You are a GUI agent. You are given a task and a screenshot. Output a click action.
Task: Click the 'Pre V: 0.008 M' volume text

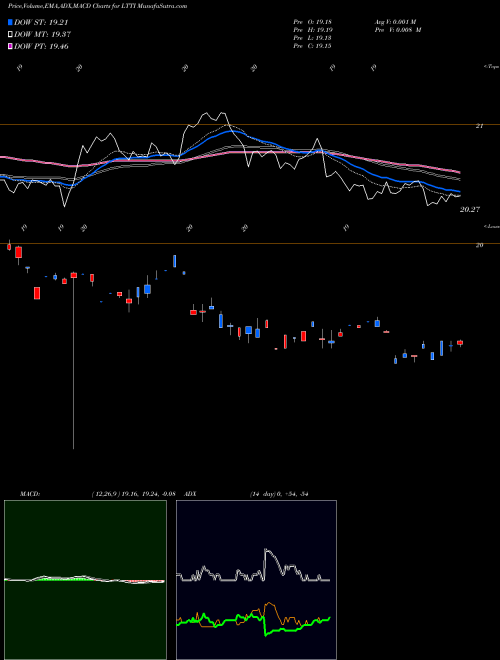coord(398,30)
